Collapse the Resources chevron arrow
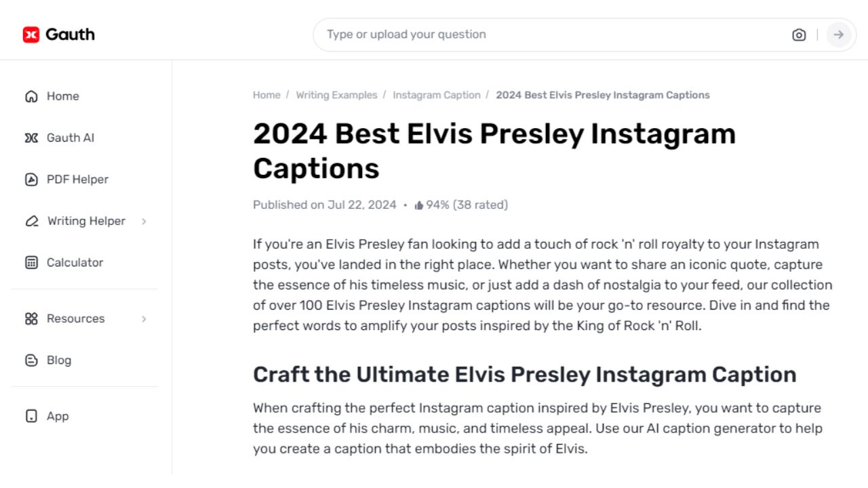 point(144,319)
